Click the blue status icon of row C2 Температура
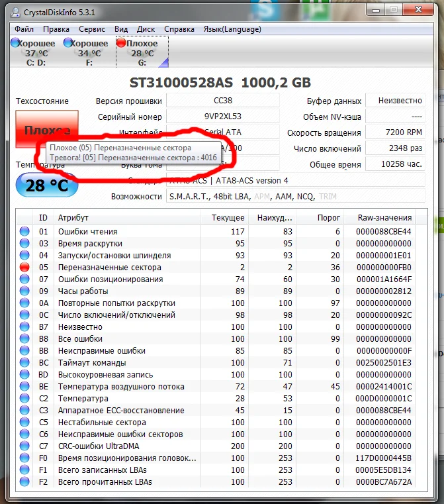Viewport: 444px width, 504px height. click(x=24, y=398)
